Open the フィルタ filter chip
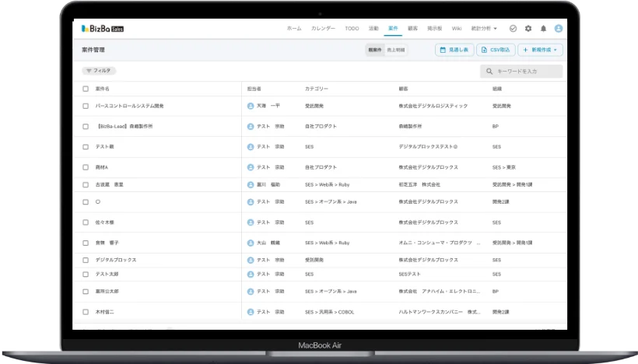The height and width of the screenshot is (364, 638). (x=99, y=71)
